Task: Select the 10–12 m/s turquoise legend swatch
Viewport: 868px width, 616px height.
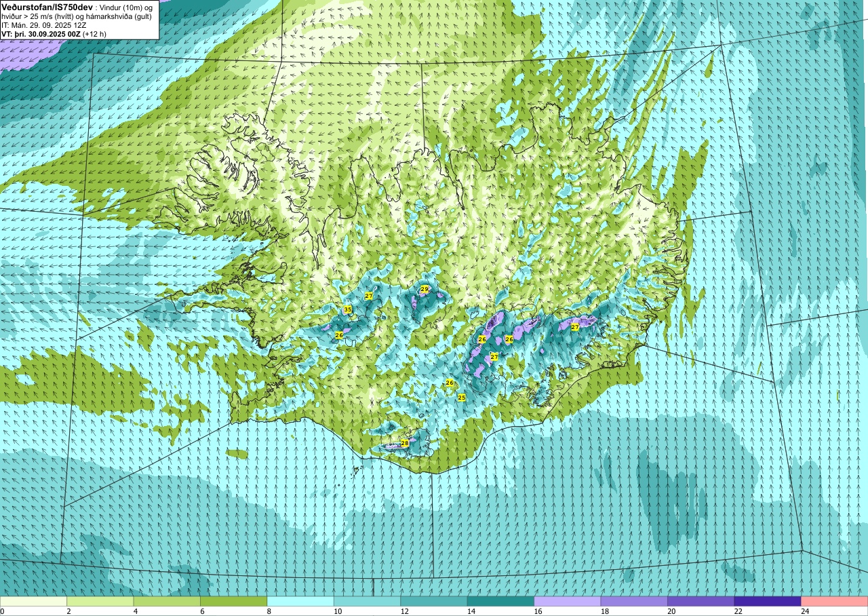Action: pos(368,601)
